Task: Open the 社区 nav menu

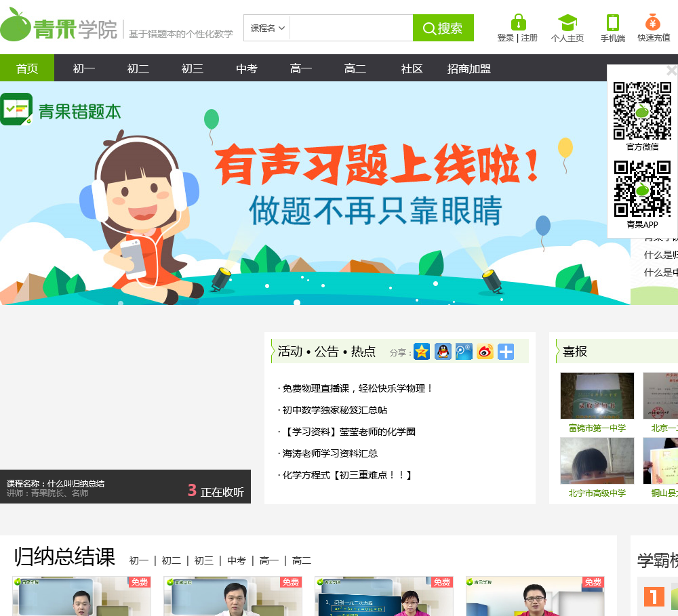Action: (x=412, y=68)
